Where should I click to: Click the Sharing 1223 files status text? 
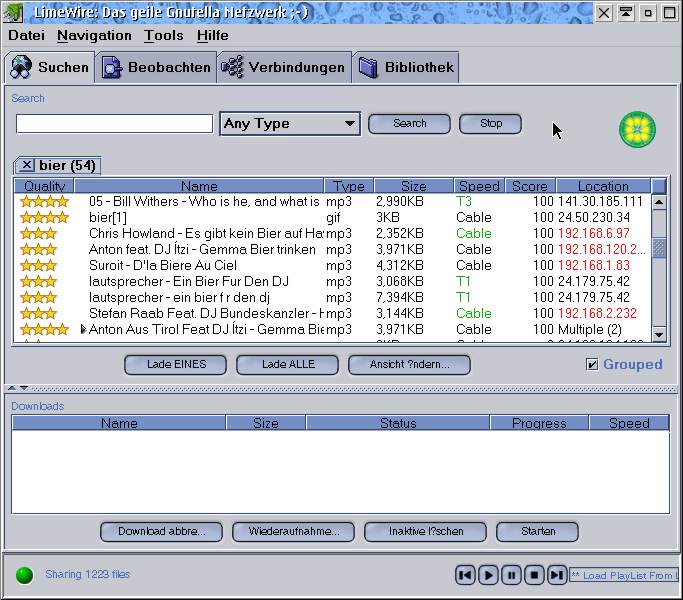tap(88, 575)
